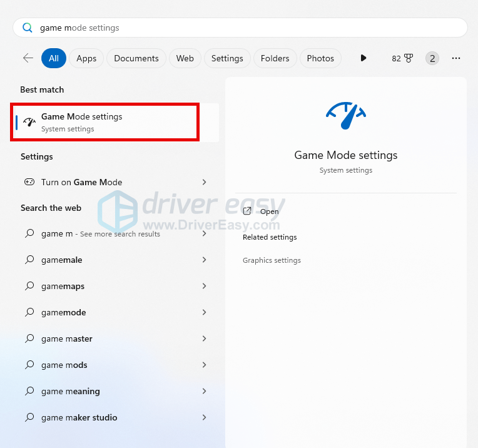Click the play arrow to show more filters
Screen dimensions: 478x448
364,58
